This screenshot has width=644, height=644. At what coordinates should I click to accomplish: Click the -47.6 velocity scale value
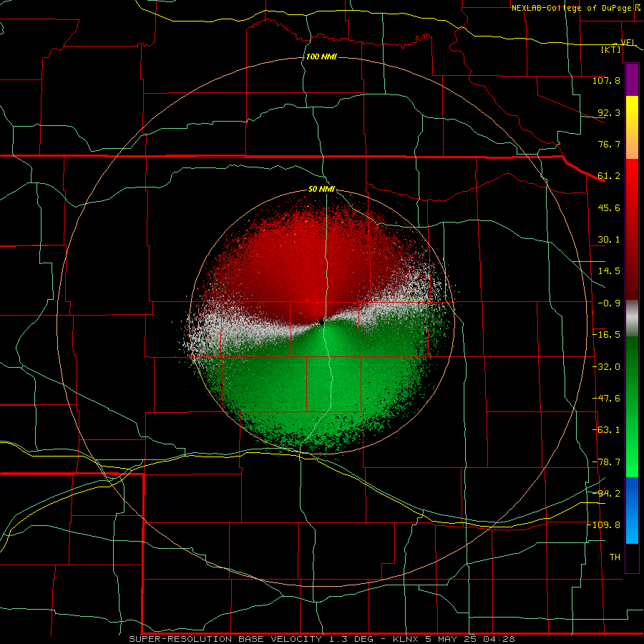(x=606, y=399)
